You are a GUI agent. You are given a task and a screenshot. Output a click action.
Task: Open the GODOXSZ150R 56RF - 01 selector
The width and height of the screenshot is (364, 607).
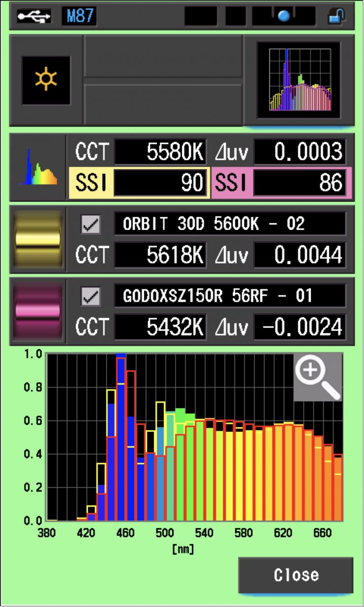230,296
